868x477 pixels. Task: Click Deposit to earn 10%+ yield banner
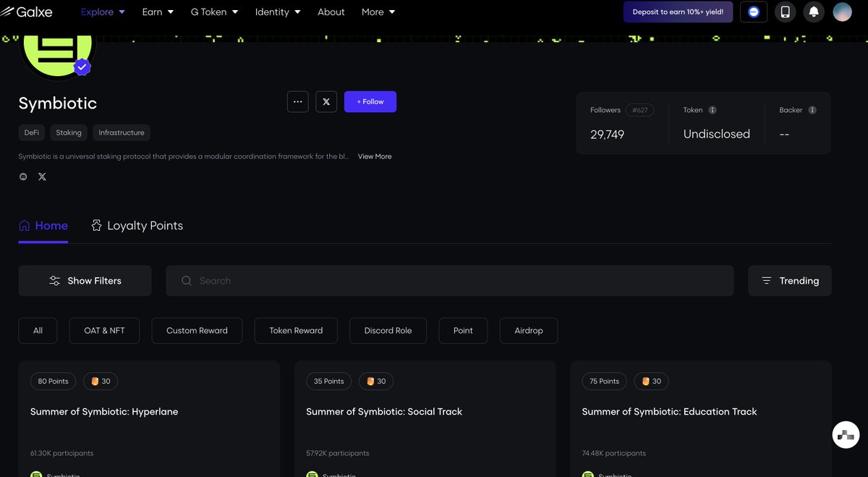[678, 12]
